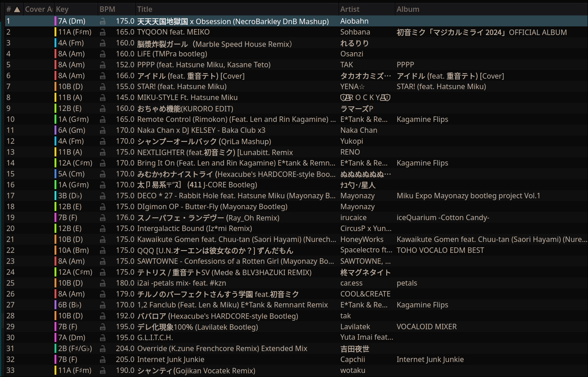Reverse sort order using the # column arrow
Image resolution: width=588 pixels, height=377 pixels.
coord(17,9)
